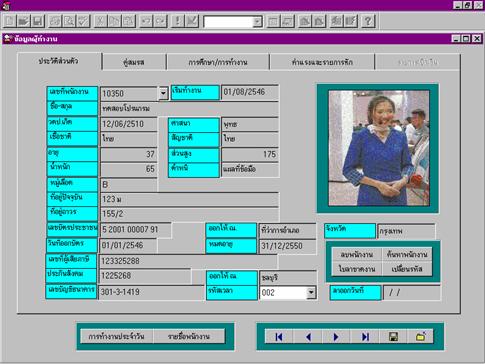Expand employee number 10350 dropdown

[x=163, y=93]
